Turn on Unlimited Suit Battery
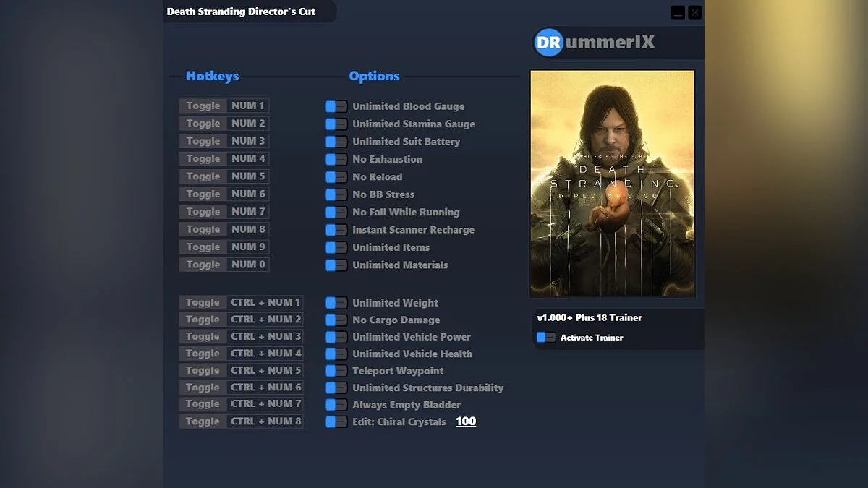Screen dimensions: 868x488 pyautogui.click(x=336, y=141)
